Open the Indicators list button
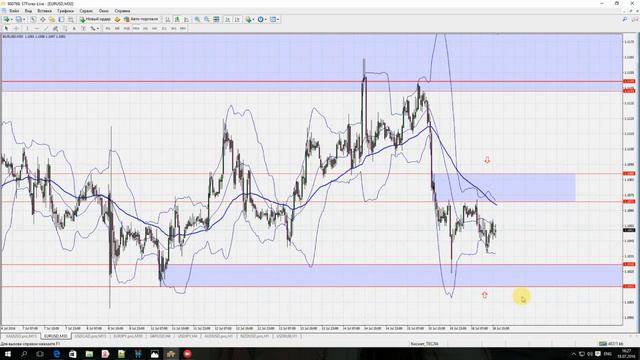Screen dimensions: 640x360 (x=248, y=19)
